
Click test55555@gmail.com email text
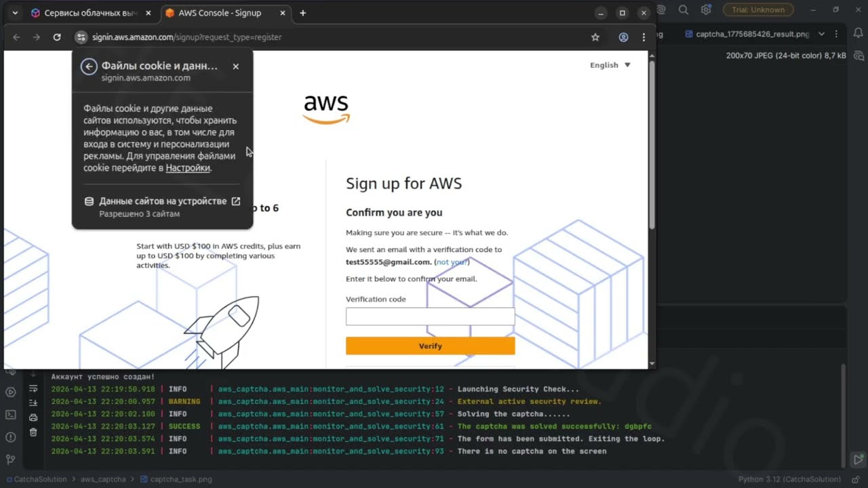(389, 262)
